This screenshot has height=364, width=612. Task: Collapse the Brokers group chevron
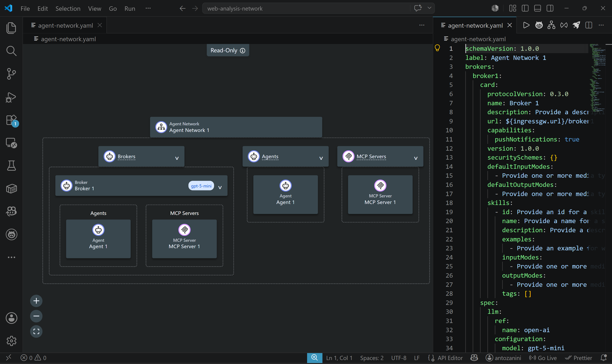[x=177, y=158]
